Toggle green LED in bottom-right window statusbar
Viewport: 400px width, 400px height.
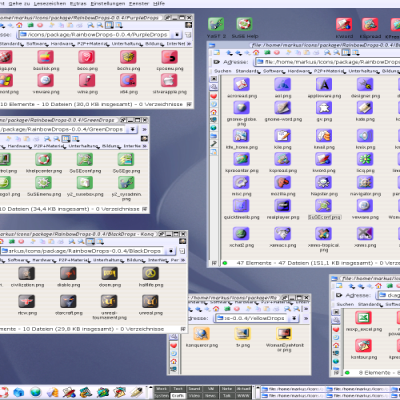[347, 373]
